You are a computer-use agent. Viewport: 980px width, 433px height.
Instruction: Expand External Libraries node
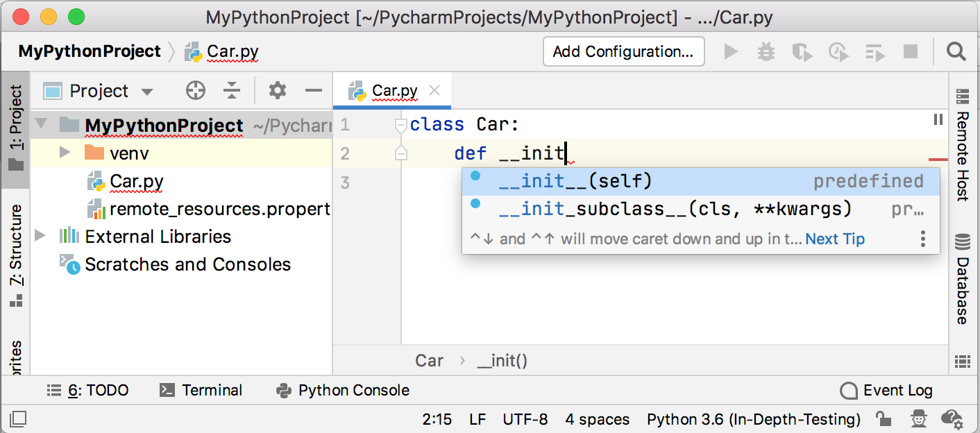[41, 236]
